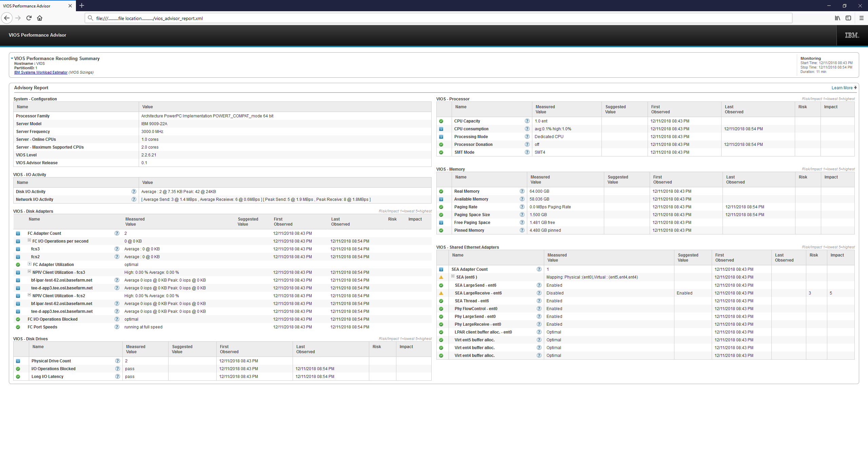Click the 'FC I/O Operations Blocked' row name

pos(53,319)
